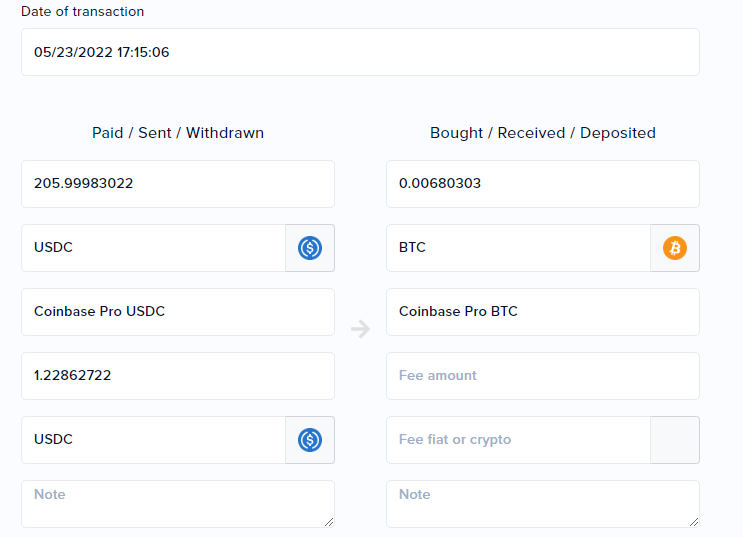Focus the Note box under Bought column

pyautogui.click(x=543, y=504)
